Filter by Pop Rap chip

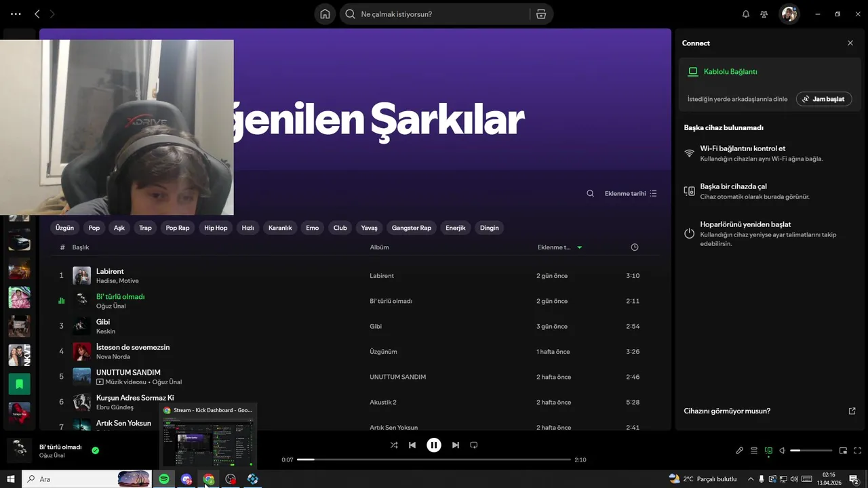point(178,228)
